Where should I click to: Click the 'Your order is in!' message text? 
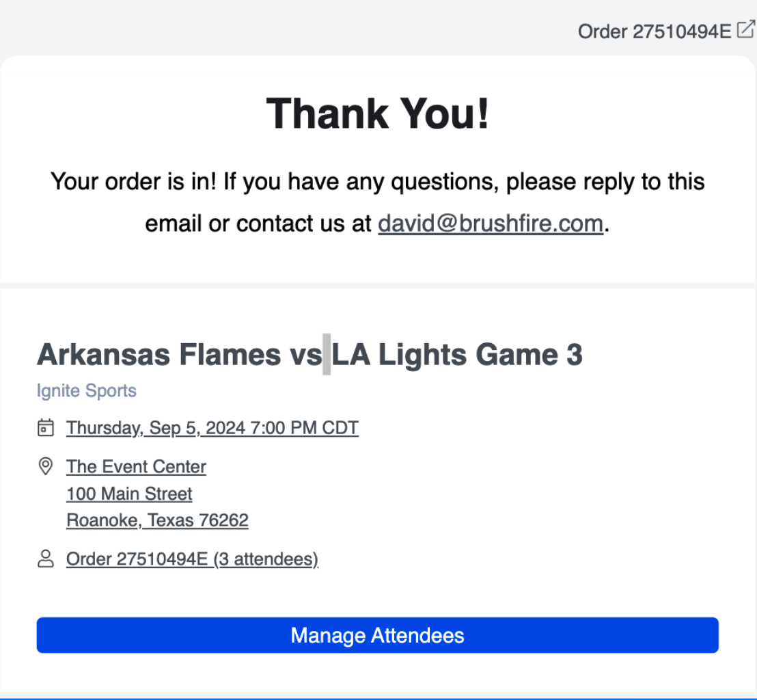pos(134,182)
